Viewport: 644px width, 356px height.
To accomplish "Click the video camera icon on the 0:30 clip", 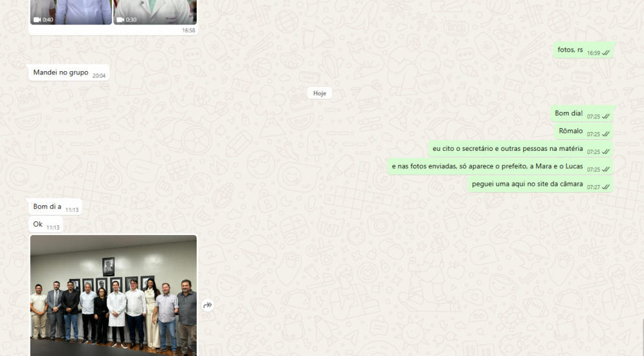I will coord(120,20).
